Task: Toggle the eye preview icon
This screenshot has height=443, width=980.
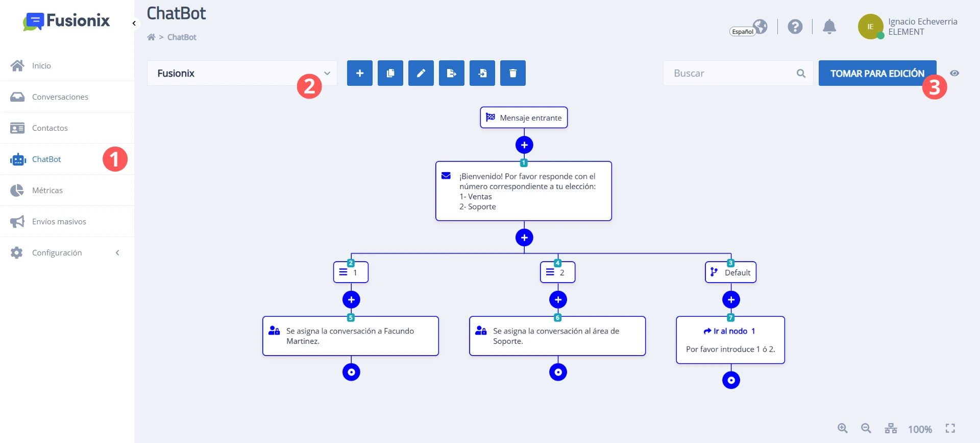Action: [954, 73]
